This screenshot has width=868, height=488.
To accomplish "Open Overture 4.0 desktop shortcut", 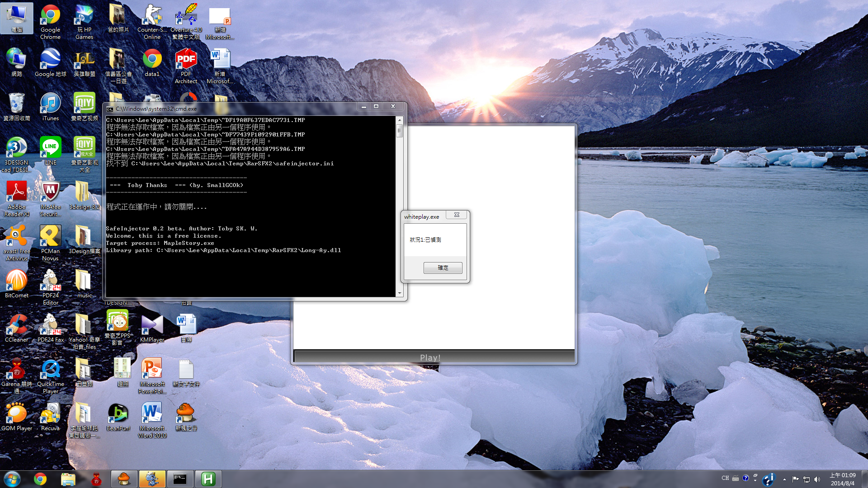I will [186, 22].
